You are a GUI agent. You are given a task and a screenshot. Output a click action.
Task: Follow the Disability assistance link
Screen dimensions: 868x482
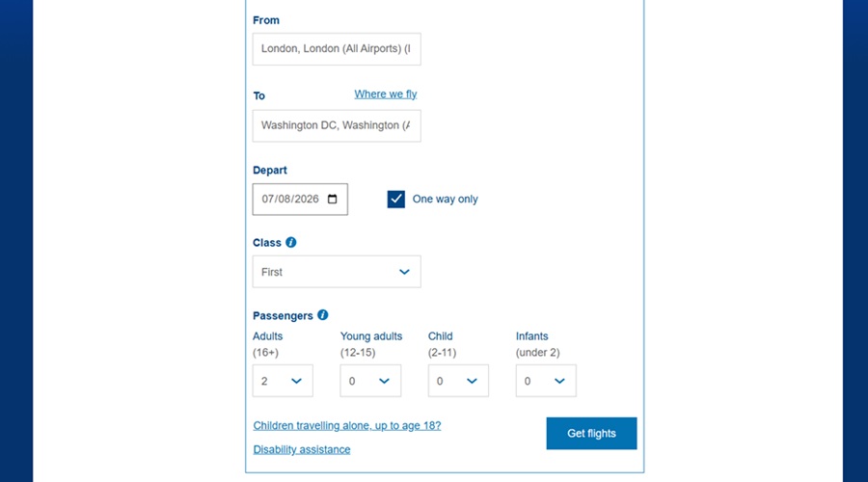pos(302,449)
